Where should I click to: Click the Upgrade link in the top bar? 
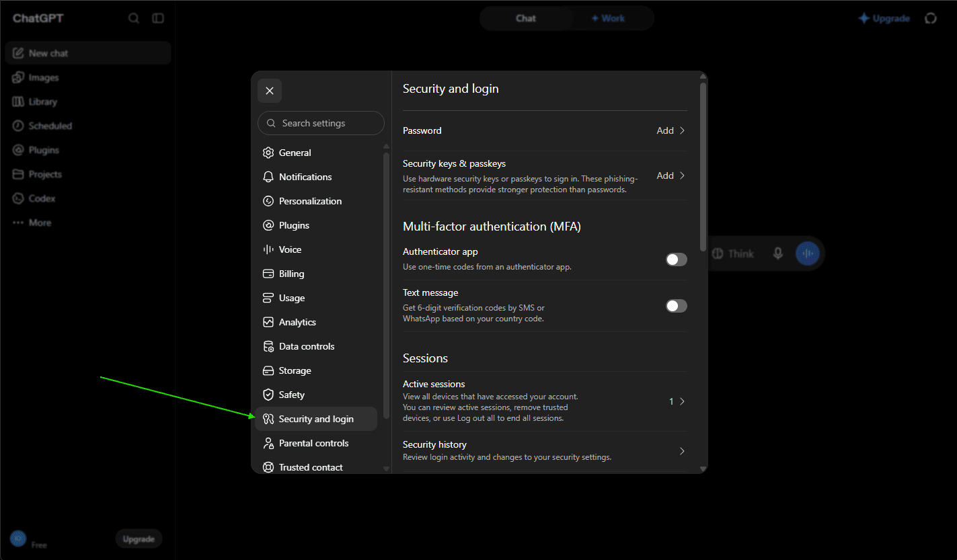[x=884, y=19]
